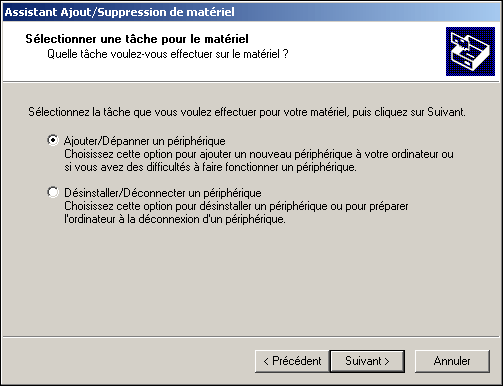Screen dimensions: 503x386
Task: Click the right arrow on Suivant button
Action: tap(387, 361)
